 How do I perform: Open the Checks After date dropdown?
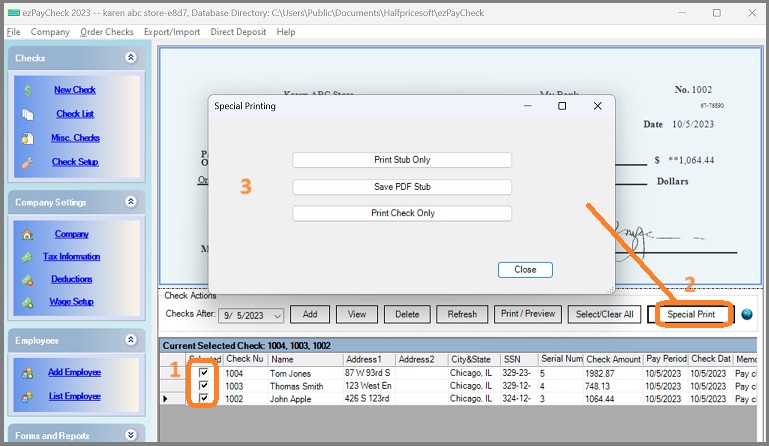(277, 315)
